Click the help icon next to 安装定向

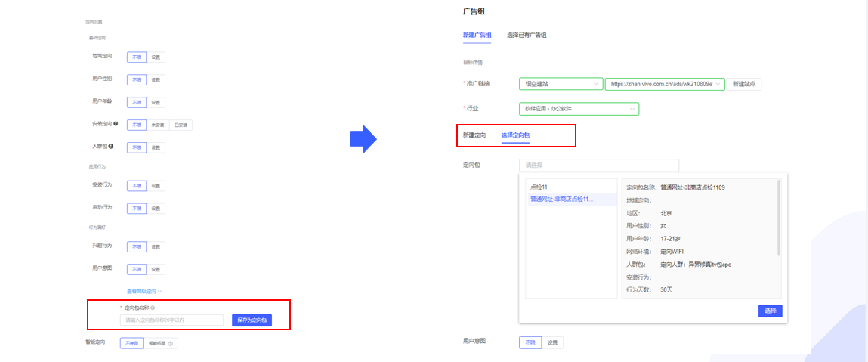(x=115, y=124)
